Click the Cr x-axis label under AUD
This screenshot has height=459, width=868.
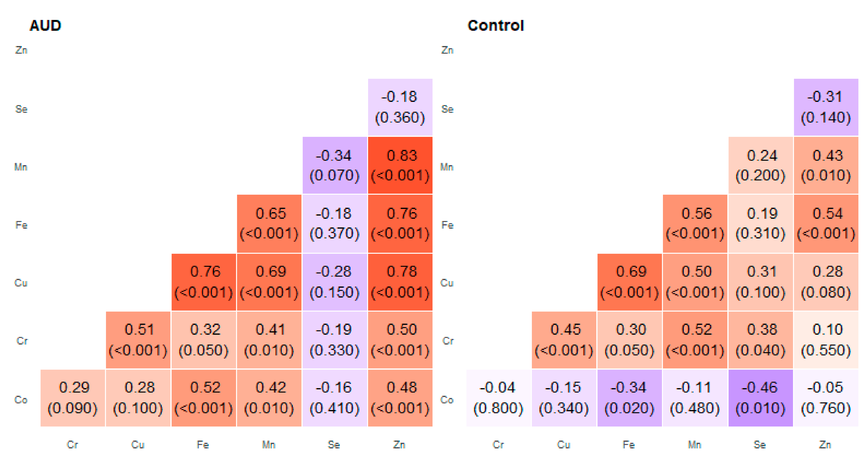tap(73, 445)
